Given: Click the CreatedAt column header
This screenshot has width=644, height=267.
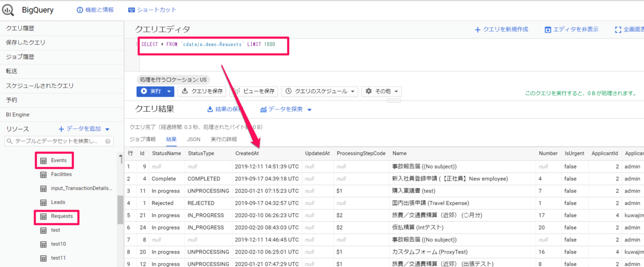Looking at the screenshot, I should [247, 153].
